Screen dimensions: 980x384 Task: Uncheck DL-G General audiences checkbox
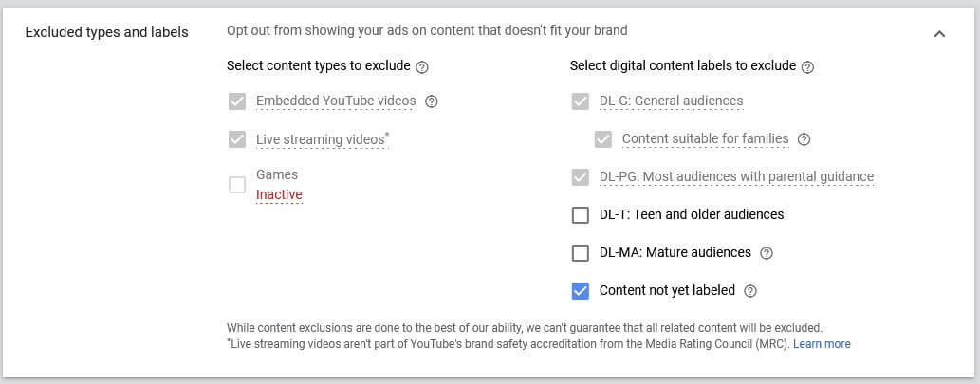point(581,101)
